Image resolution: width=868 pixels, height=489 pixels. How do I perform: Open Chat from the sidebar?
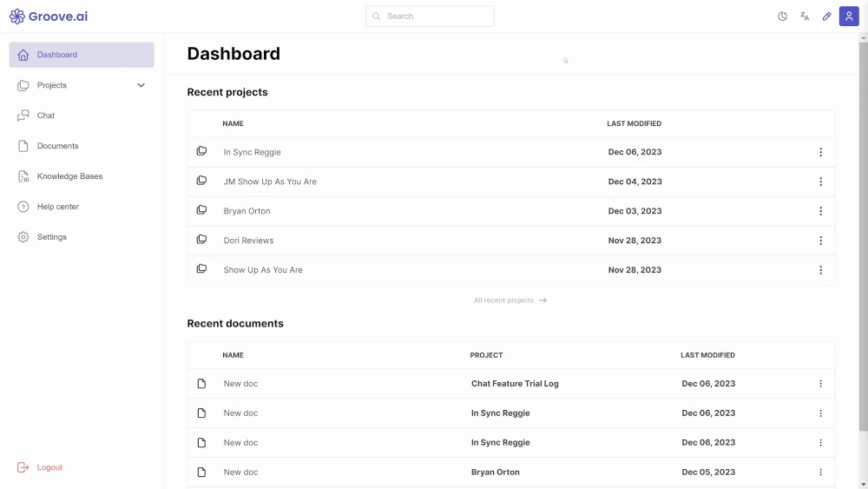(x=46, y=116)
